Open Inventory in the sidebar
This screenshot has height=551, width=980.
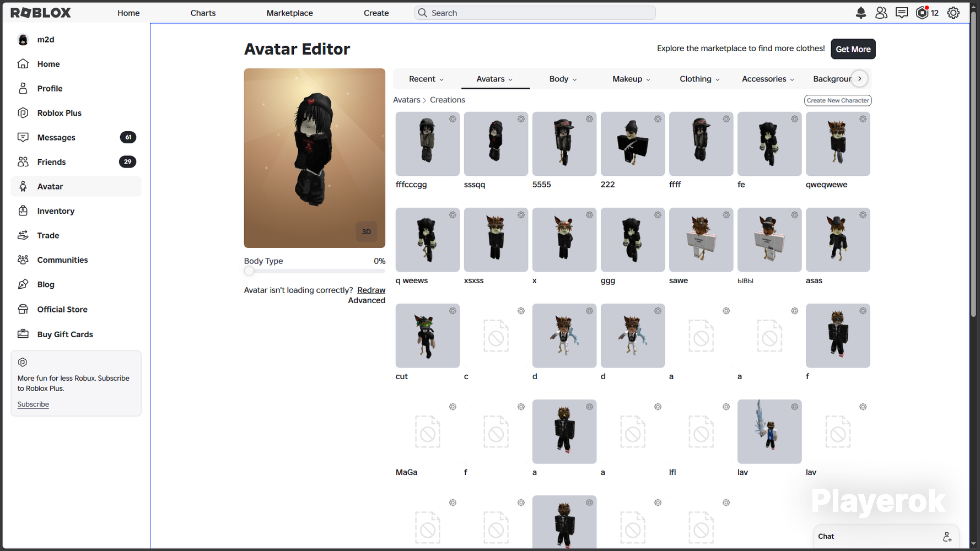76,210
